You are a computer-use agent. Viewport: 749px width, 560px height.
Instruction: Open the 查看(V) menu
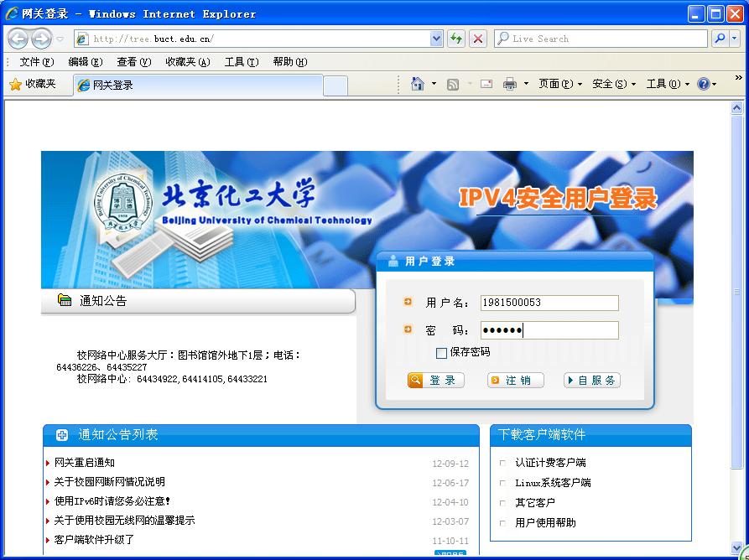point(133,61)
